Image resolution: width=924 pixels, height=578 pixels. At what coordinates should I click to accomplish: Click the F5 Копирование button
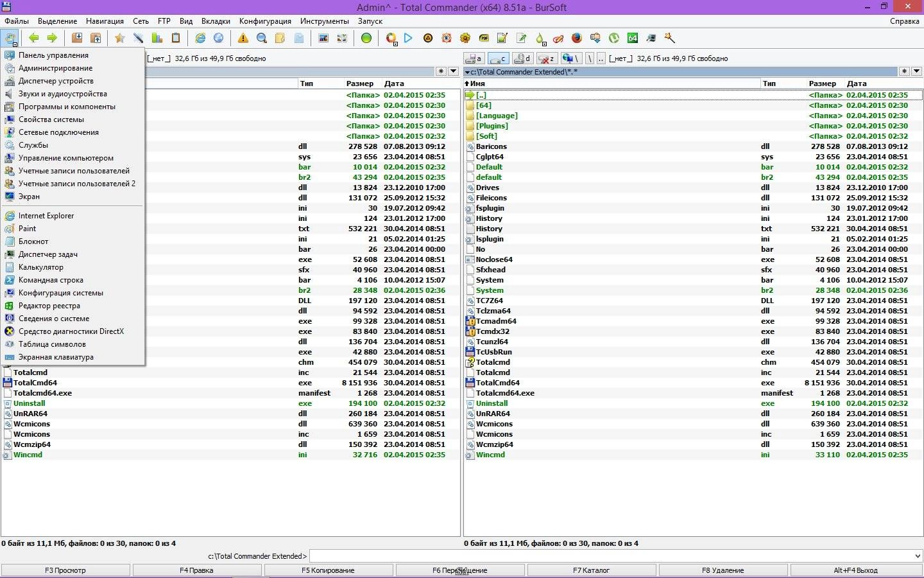pyautogui.click(x=329, y=570)
